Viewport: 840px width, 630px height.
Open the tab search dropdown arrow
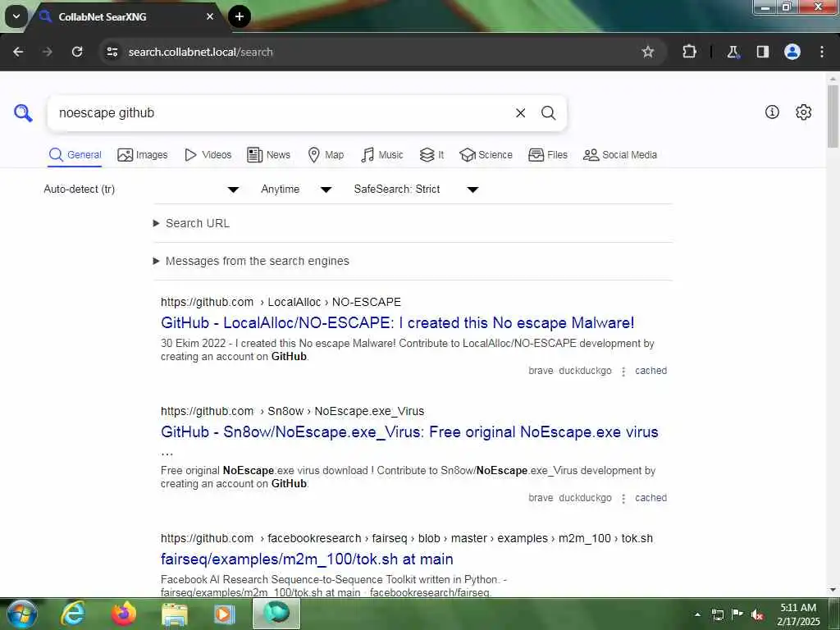[x=16, y=16]
